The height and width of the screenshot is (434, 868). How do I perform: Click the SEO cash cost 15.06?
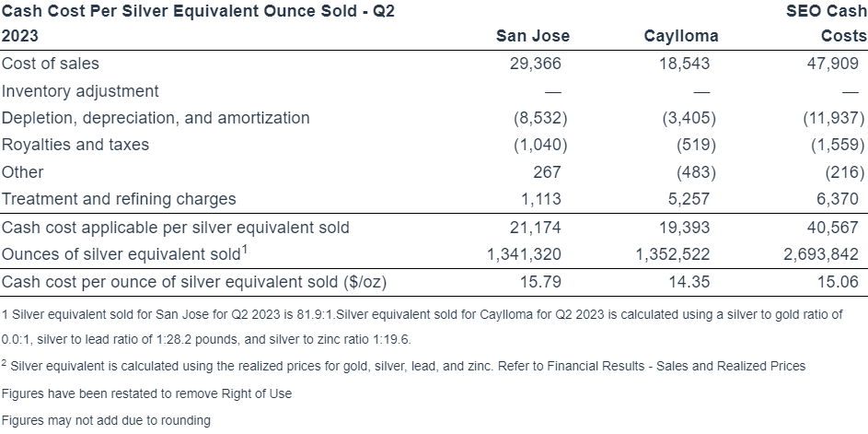pos(839,282)
